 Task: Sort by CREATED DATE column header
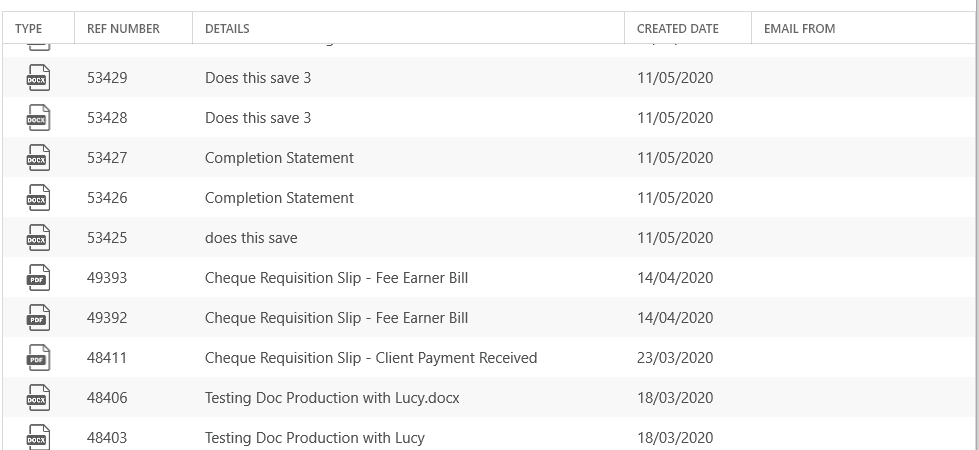coord(677,29)
